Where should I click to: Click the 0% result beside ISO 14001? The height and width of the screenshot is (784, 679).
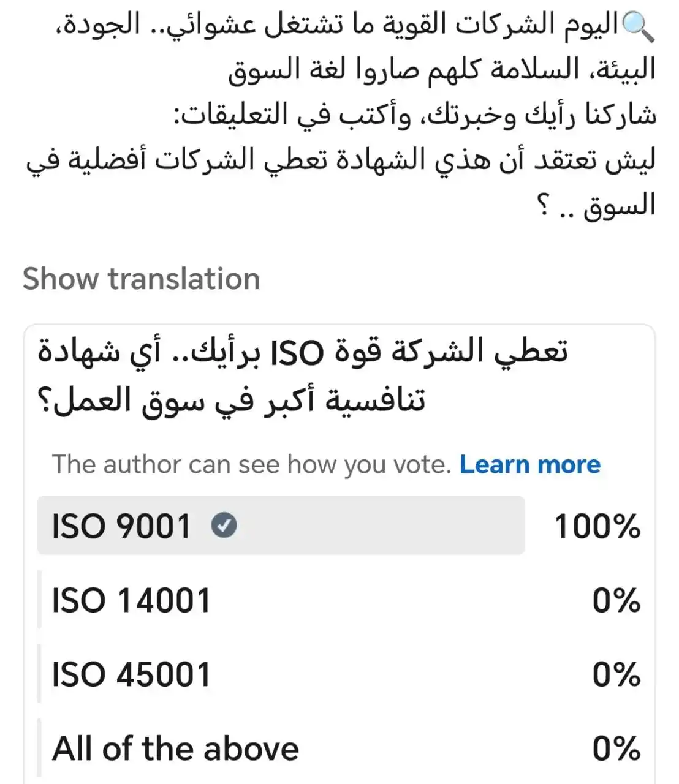(616, 600)
